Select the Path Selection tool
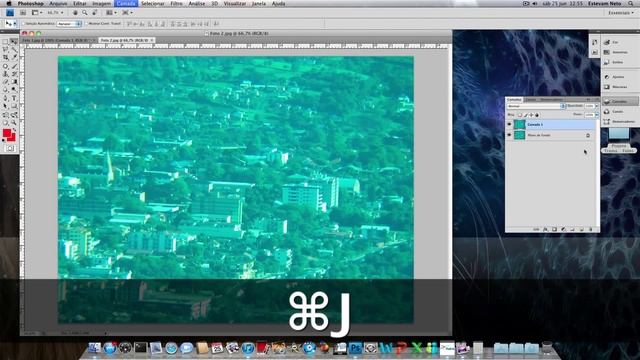640x360 pixels. point(5,106)
